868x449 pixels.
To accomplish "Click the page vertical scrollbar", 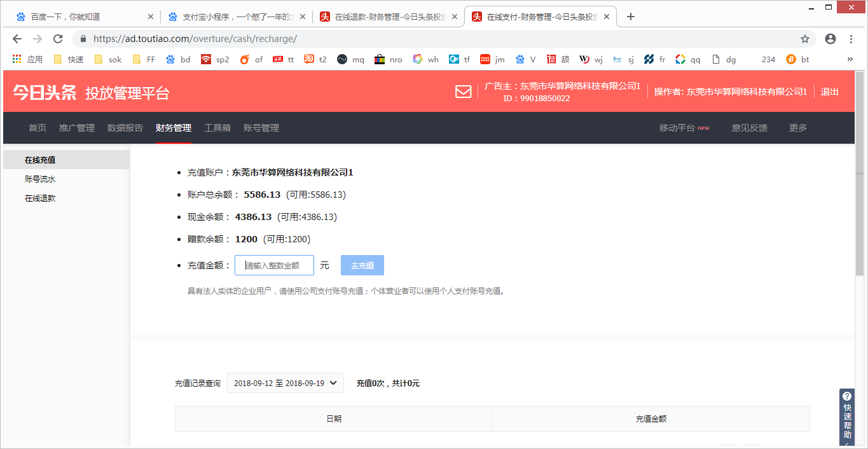I will (x=860, y=174).
